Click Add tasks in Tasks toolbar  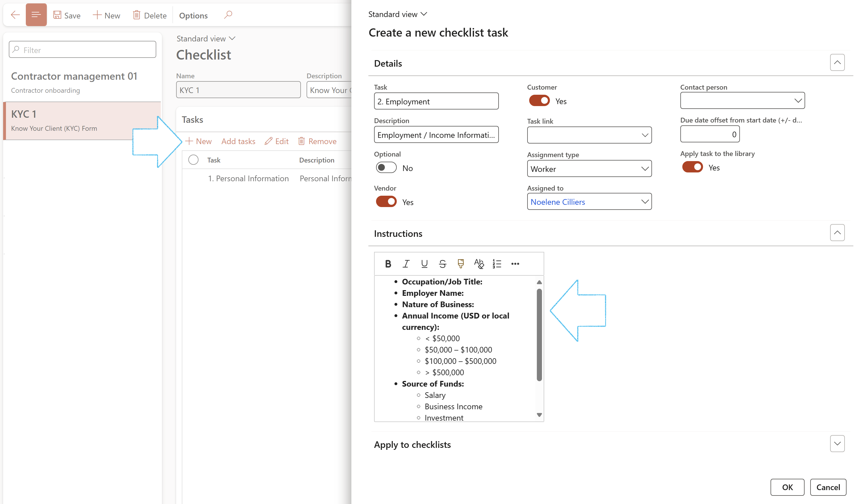click(238, 141)
